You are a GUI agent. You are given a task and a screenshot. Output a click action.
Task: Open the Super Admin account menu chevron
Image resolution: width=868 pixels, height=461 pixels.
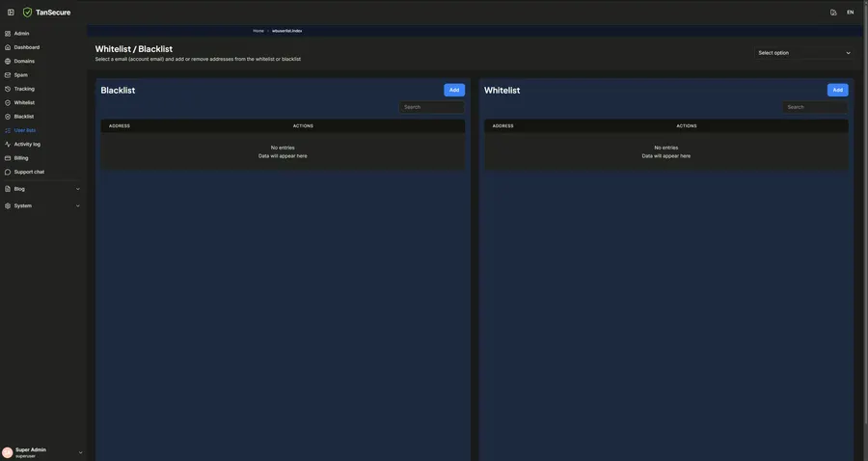click(x=80, y=452)
